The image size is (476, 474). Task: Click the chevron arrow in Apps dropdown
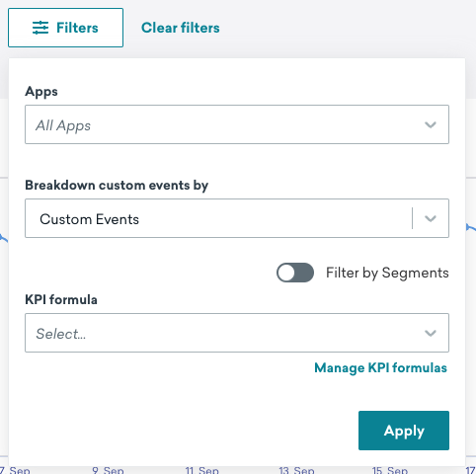tap(431, 124)
